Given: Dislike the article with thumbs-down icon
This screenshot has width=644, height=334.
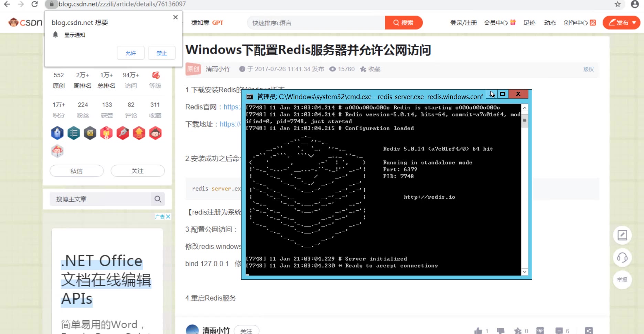Looking at the screenshot, I should point(501,331).
